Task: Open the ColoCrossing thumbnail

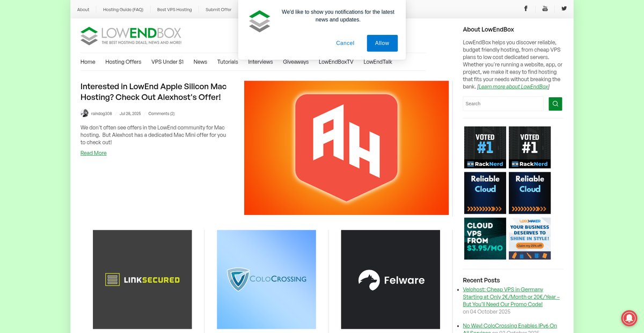Action: 266,279
